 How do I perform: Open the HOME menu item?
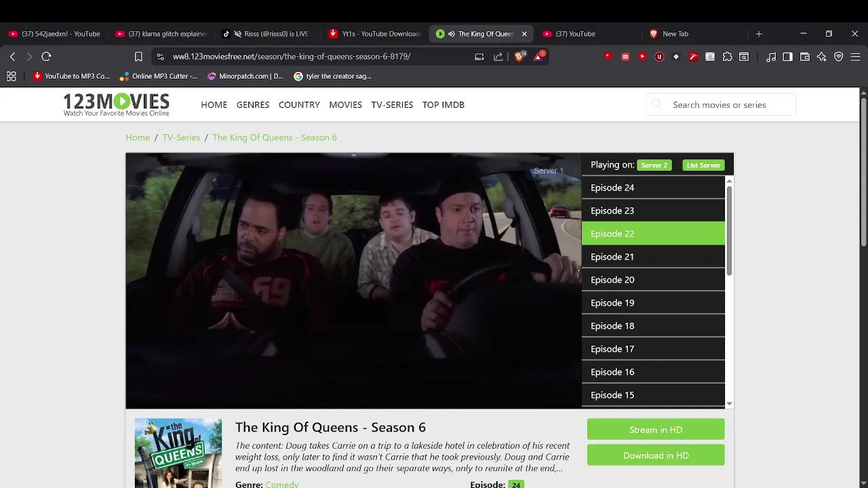(214, 104)
